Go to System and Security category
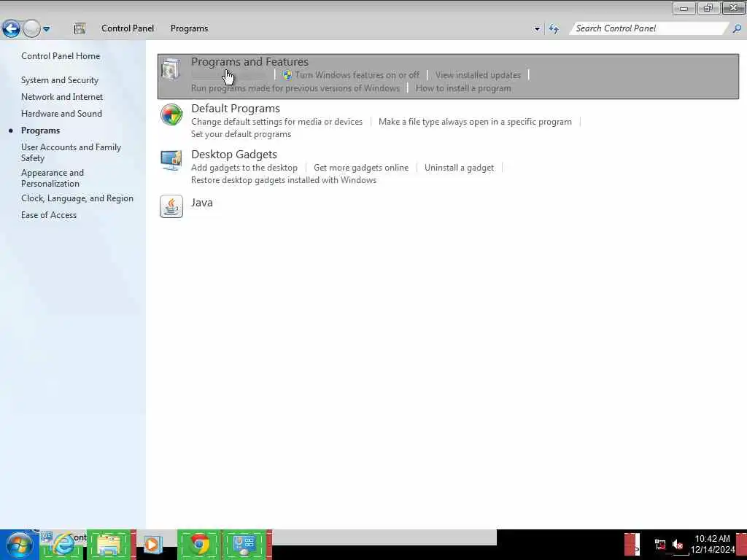The height and width of the screenshot is (560, 747). 60,80
